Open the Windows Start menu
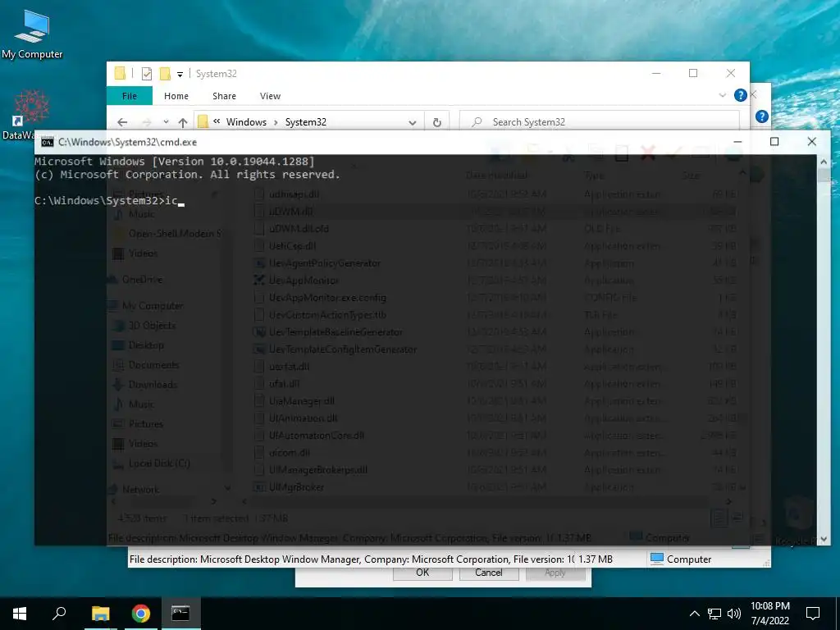Image resolution: width=840 pixels, height=630 pixels. pyautogui.click(x=20, y=614)
